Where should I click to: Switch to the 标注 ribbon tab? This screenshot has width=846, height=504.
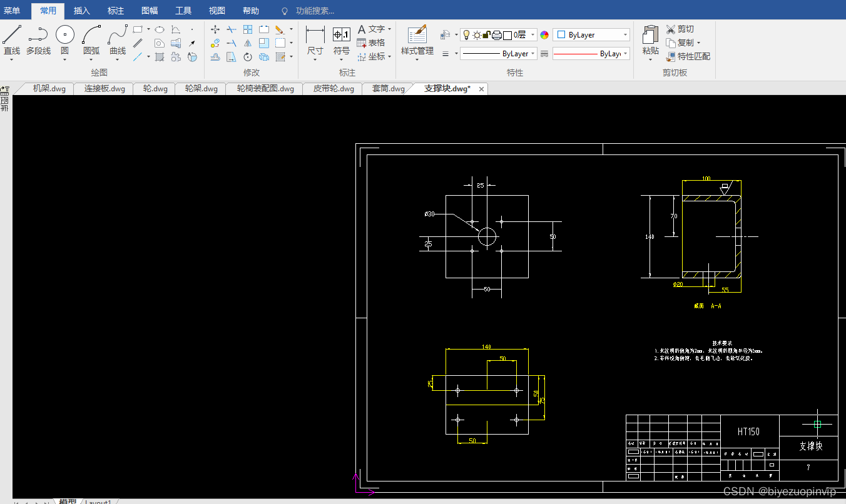(116, 11)
